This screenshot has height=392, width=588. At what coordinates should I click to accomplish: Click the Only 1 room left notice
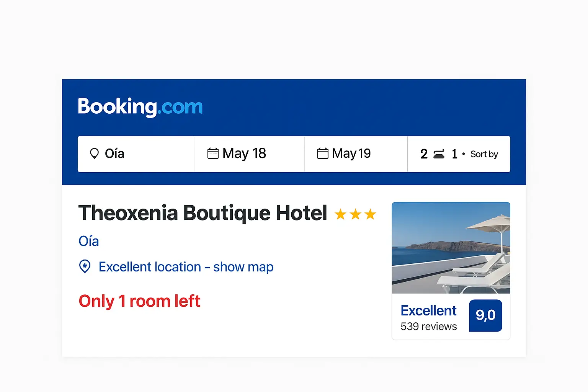pyautogui.click(x=139, y=301)
